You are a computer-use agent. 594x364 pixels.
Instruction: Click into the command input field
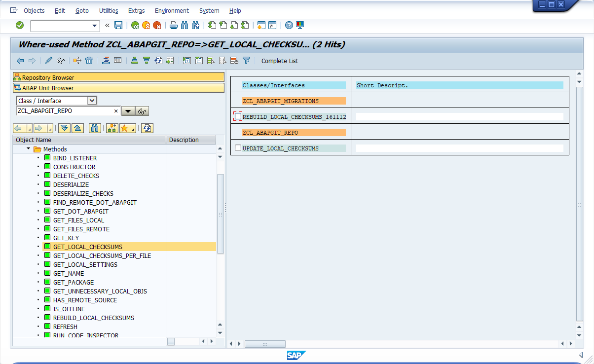point(61,26)
